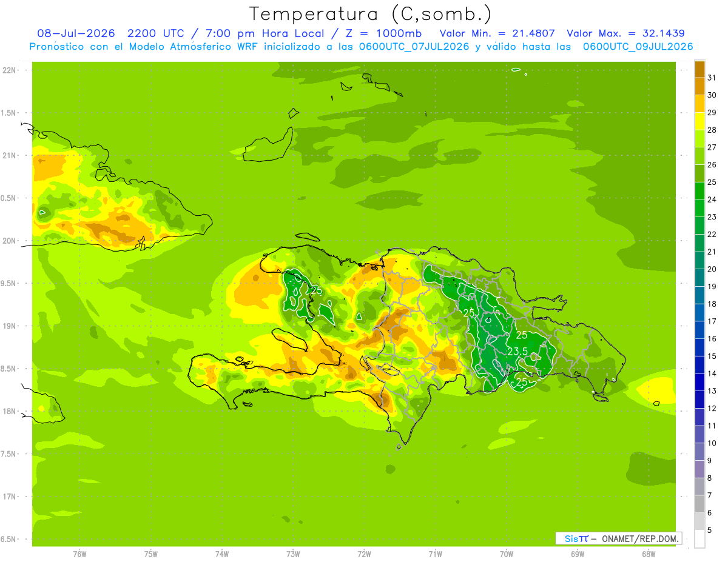Click legend value 31
Viewport: 728px width, 562px height.
712,78
